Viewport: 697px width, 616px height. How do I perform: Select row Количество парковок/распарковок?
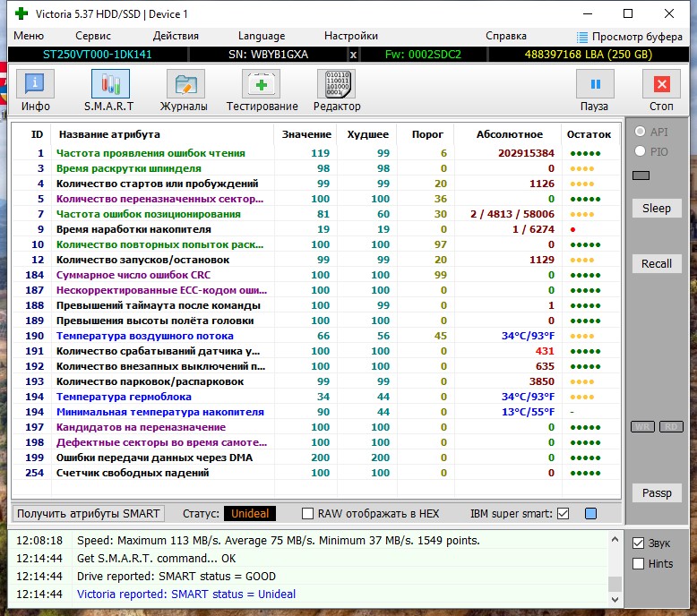tap(316, 381)
